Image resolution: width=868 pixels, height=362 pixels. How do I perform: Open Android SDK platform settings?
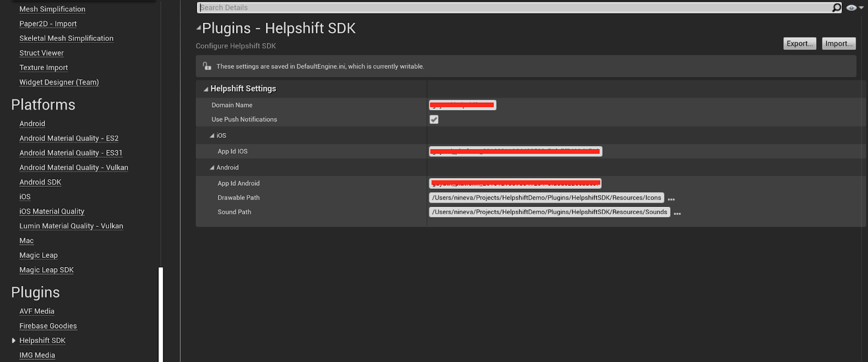click(40, 182)
